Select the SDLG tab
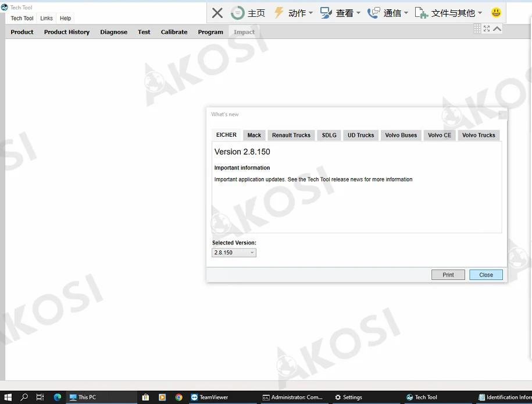Screen dimensions: 532x404 pyautogui.click(x=329, y=135)
